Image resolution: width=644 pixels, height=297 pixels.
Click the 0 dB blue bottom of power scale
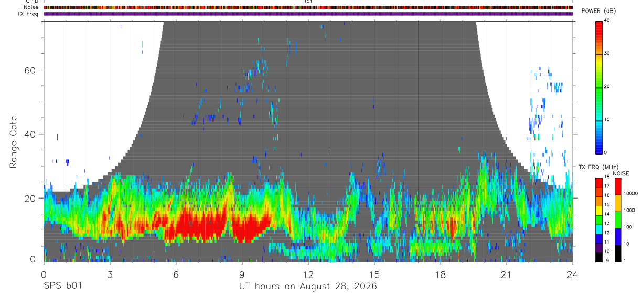[x=605, y=152]
